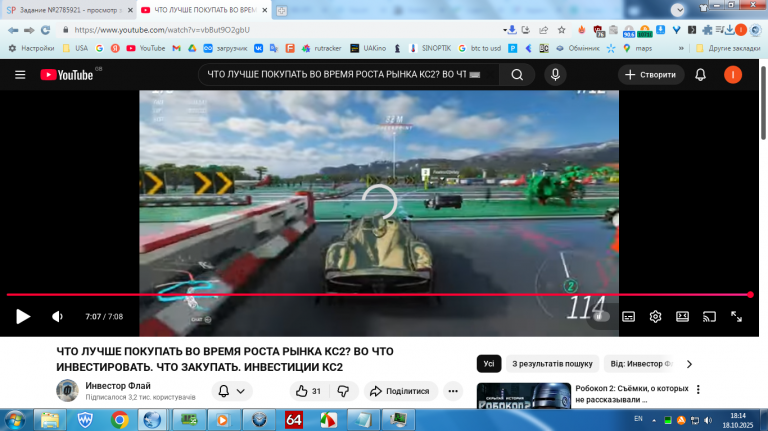Image resolution: width=768 pixels, height=431 pixels.
Task: Show more filter chips with the right chevron
Action: tap(689, 364)
